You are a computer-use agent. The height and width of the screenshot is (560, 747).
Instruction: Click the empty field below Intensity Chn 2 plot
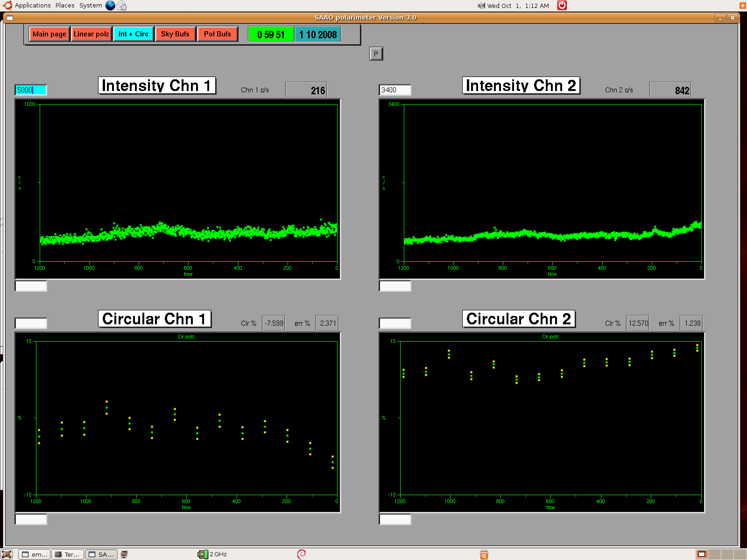coord(395,286)
